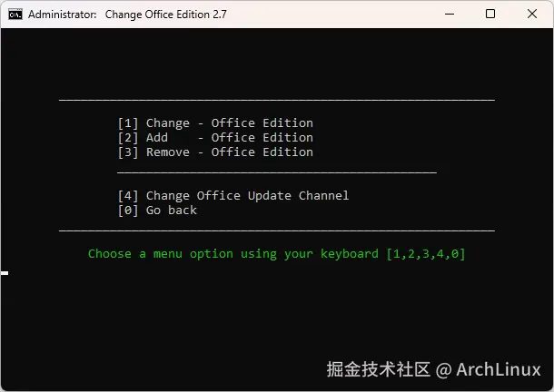Screen dimensions: 554x392
Task: Click the "ArchLinux" watermark text
Action: (x=499, y=369)
